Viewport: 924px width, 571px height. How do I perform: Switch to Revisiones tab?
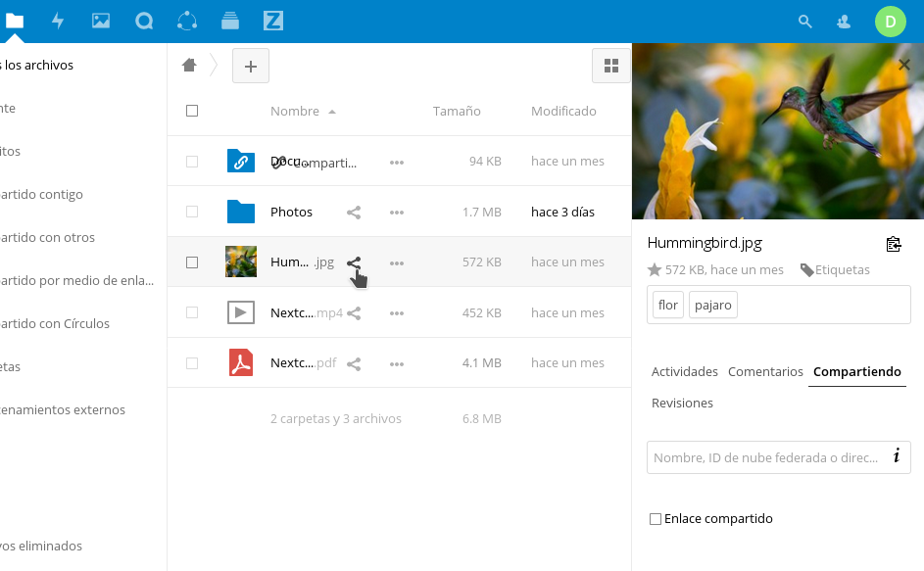[x=682, y=404]
